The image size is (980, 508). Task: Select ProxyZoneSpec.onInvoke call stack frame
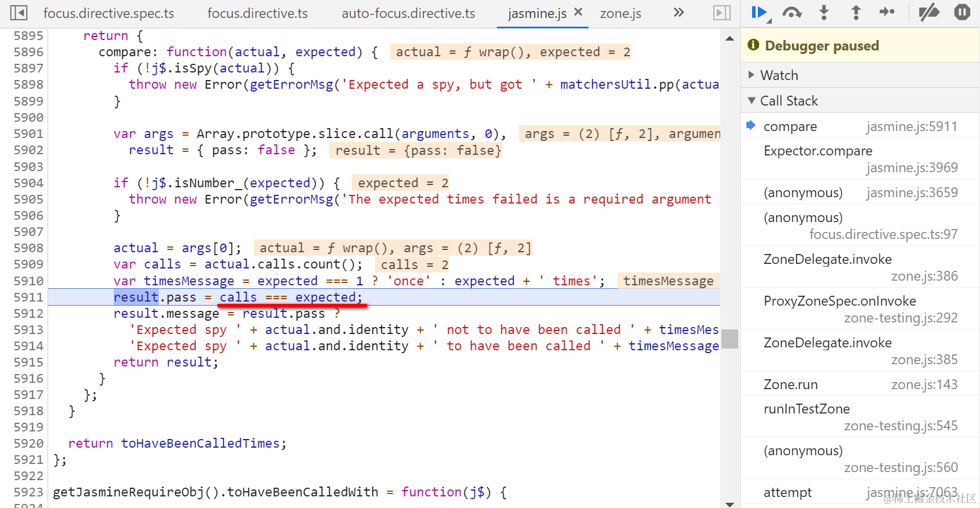click(860, 310)
